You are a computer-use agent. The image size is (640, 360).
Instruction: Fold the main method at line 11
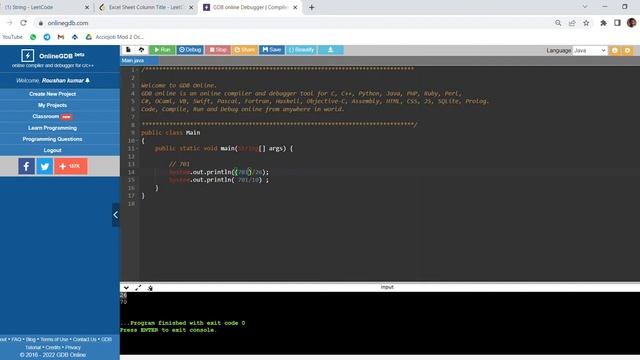[137, 149]
